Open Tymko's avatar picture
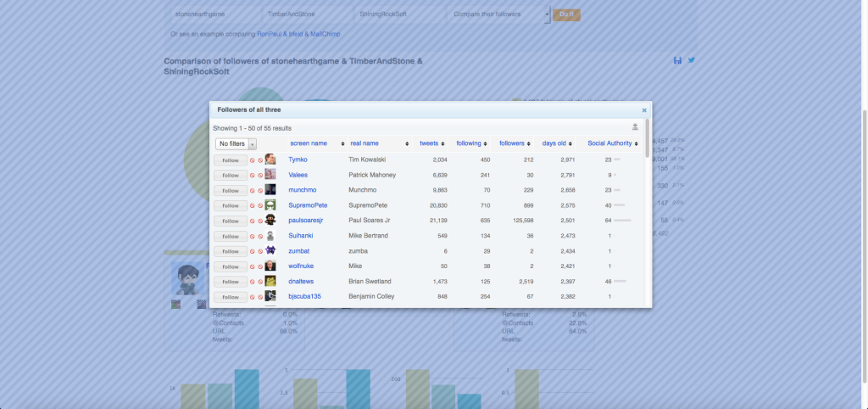 (x=270, y=159)
